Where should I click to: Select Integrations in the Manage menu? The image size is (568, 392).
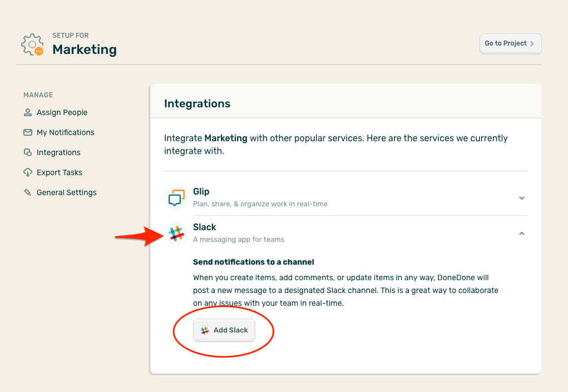(58, 152)
